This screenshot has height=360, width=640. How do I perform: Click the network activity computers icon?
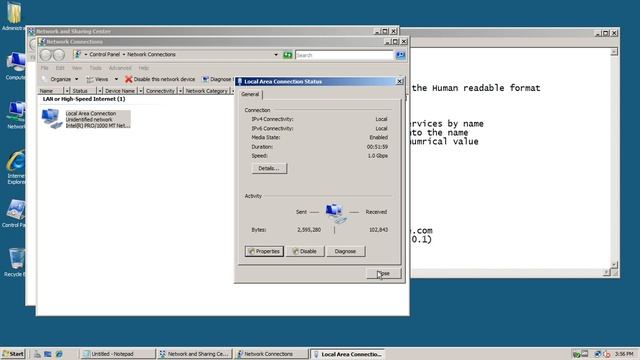[335, 213]
